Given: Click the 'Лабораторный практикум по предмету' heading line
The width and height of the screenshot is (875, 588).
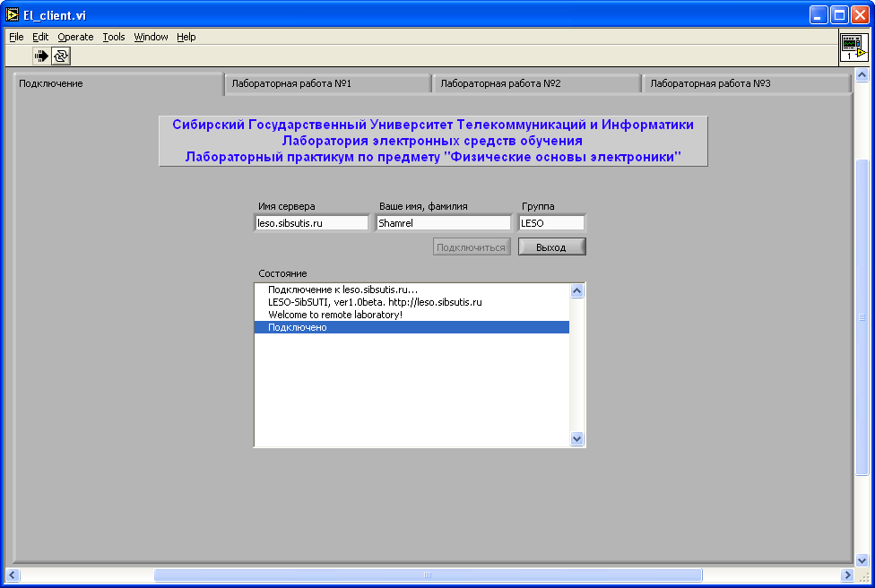Looking at the screenshot, I should pyautogui.click(x=433, y=157).
